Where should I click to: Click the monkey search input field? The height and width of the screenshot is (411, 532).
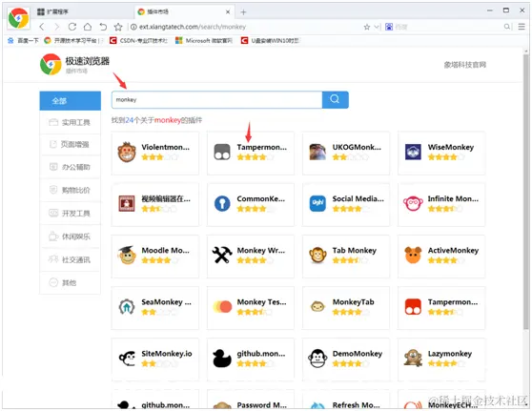pos(216,100)
